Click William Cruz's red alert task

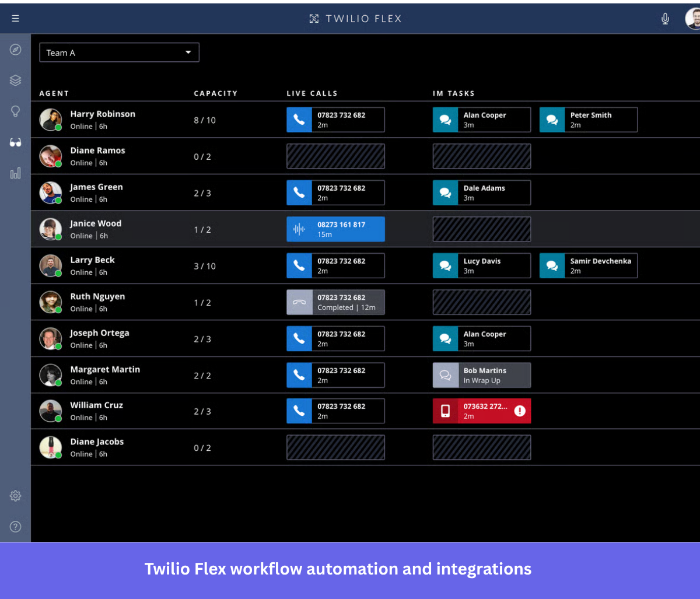pyautogui.click(x=481, y=411)
